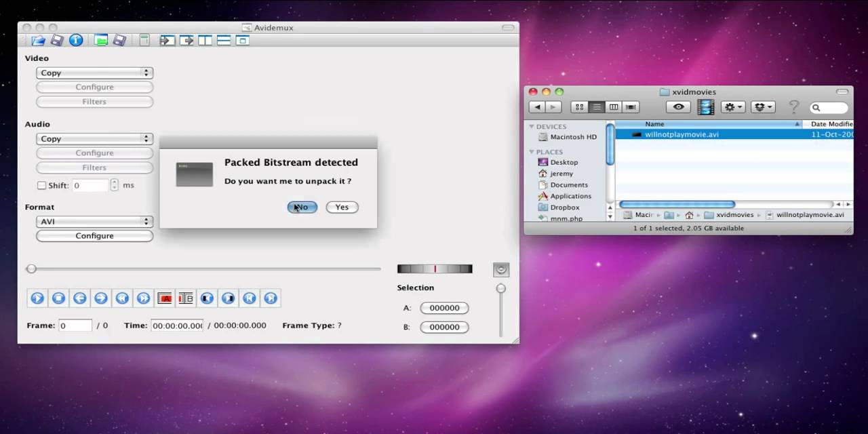Click the main timeline seek slider
868x434 pixels.
pyautogui.click(x=203, y=269)
